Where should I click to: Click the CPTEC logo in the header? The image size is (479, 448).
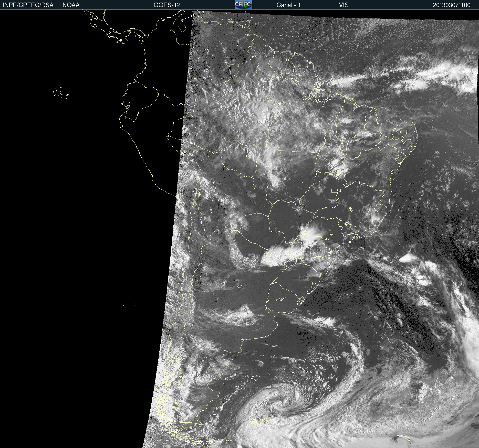click(243, 5)
